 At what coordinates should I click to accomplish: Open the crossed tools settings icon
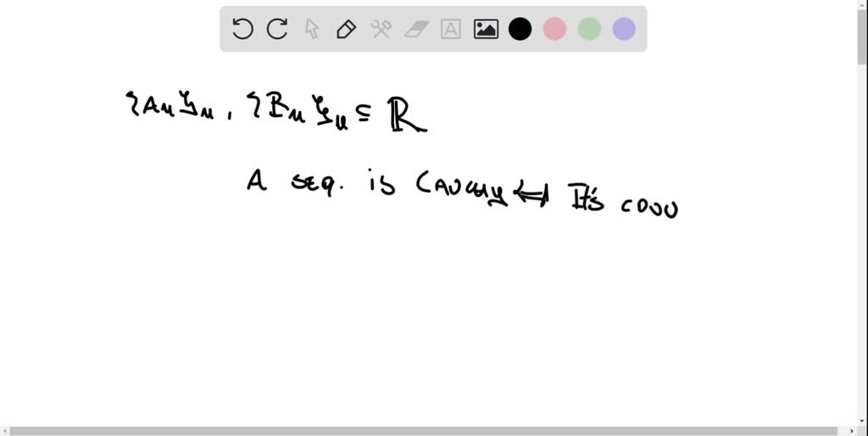click(381, 29)
